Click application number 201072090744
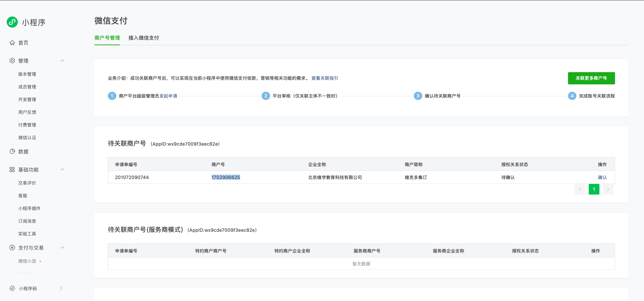 [x=132, y=177]
